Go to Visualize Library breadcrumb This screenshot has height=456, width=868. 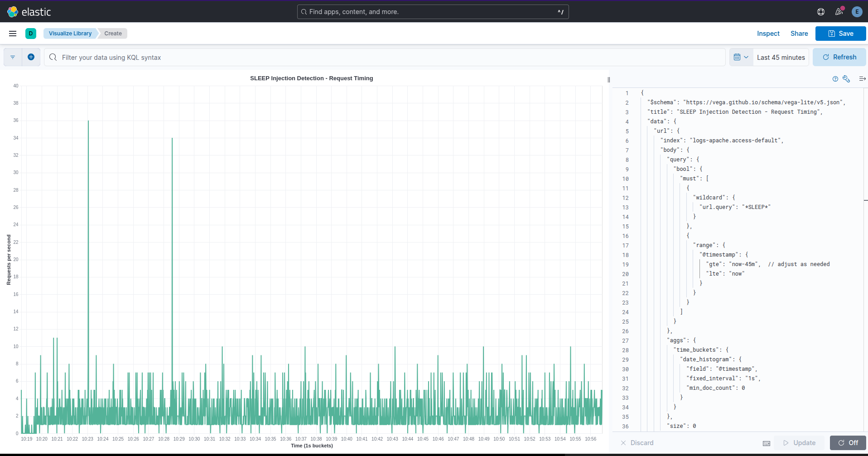tap(70, 34)
